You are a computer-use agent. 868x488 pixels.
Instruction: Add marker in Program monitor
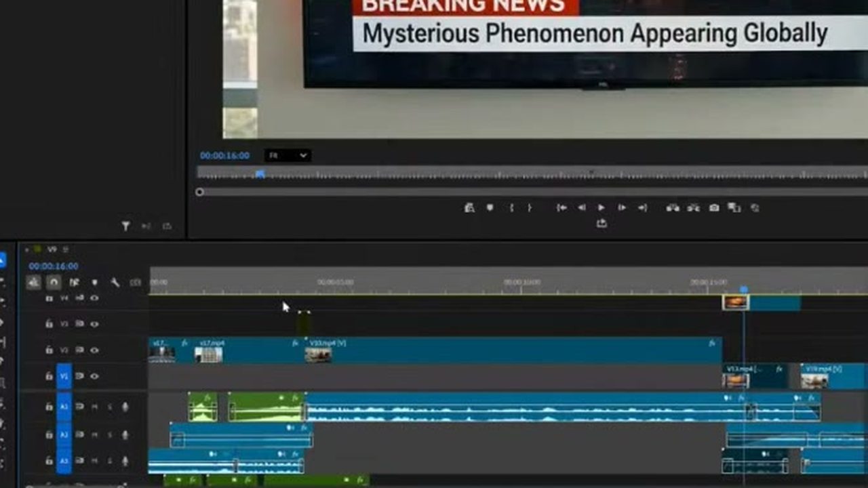[x=490, y=207]
